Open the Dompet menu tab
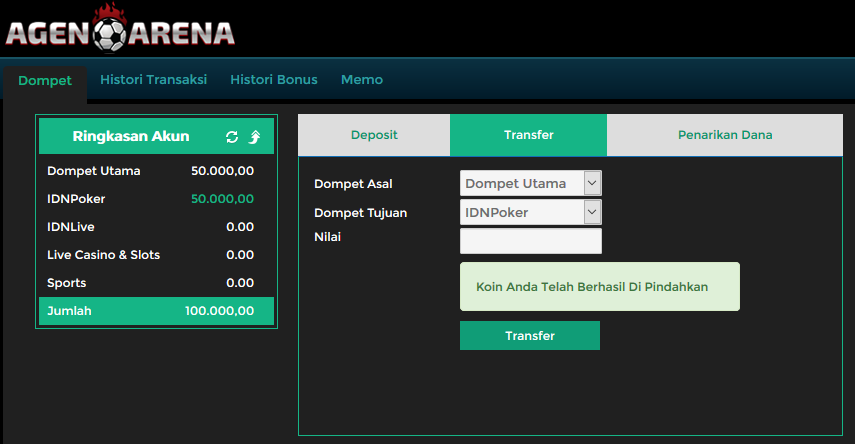 pos(45,81)
